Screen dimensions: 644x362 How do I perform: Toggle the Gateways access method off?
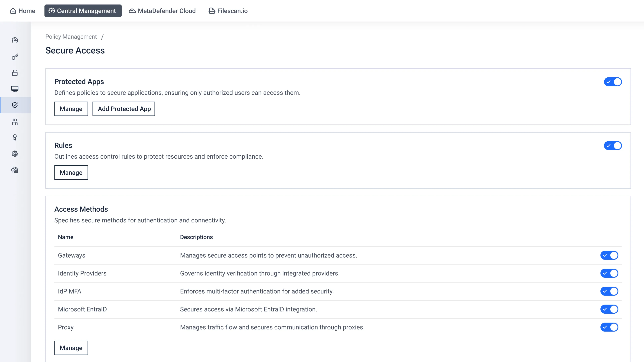pyautogui.click(x=609, y=255)
